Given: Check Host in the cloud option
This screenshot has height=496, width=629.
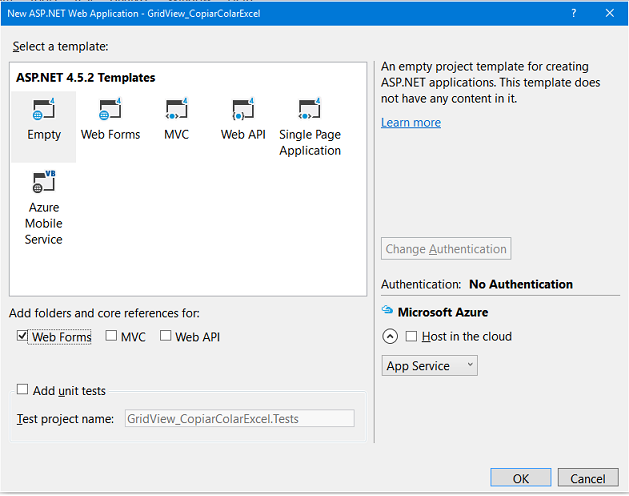Looking at the screenshot, I should click(x=411, y=336).
